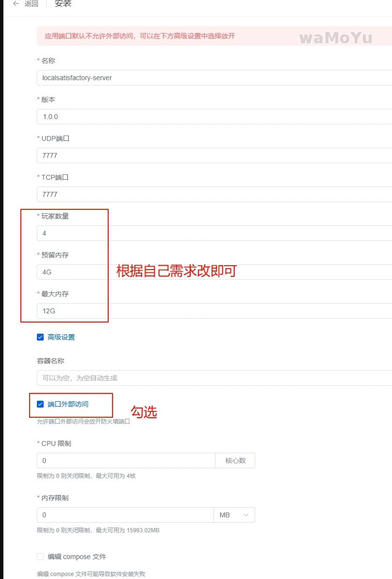Click the 内存限制 input field

tap(125, 515)
